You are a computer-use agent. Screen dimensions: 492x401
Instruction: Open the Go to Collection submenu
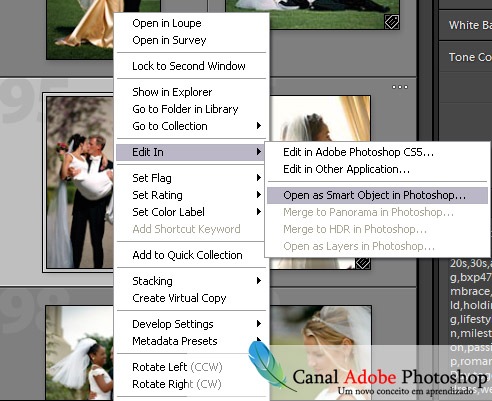191,126
